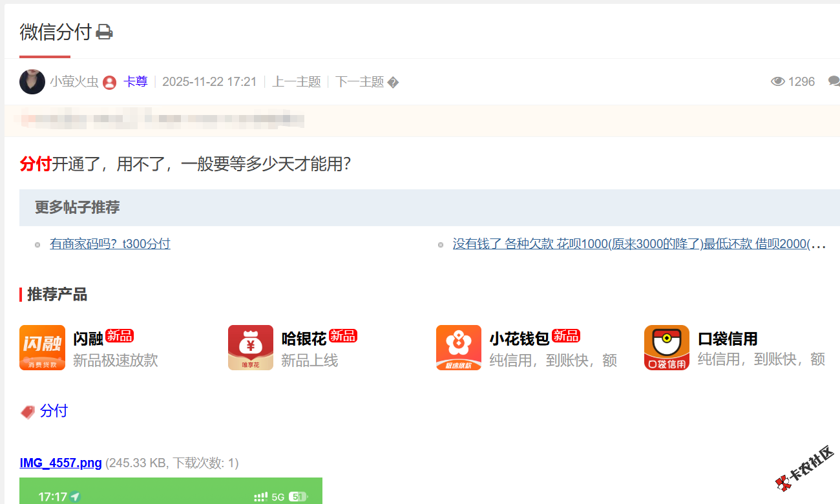Click the red tag icon

tap(28, 412)
